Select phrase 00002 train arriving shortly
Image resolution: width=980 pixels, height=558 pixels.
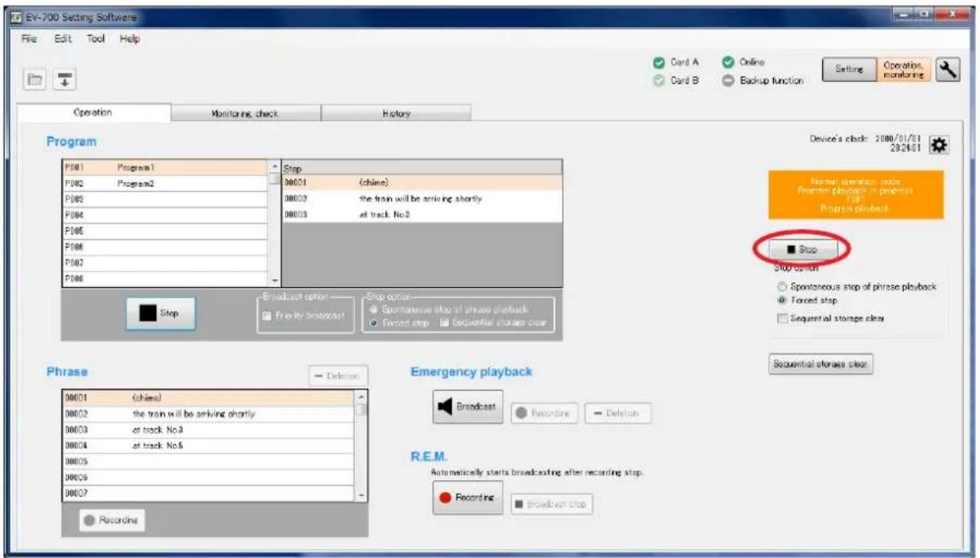(x=209, y=414)
